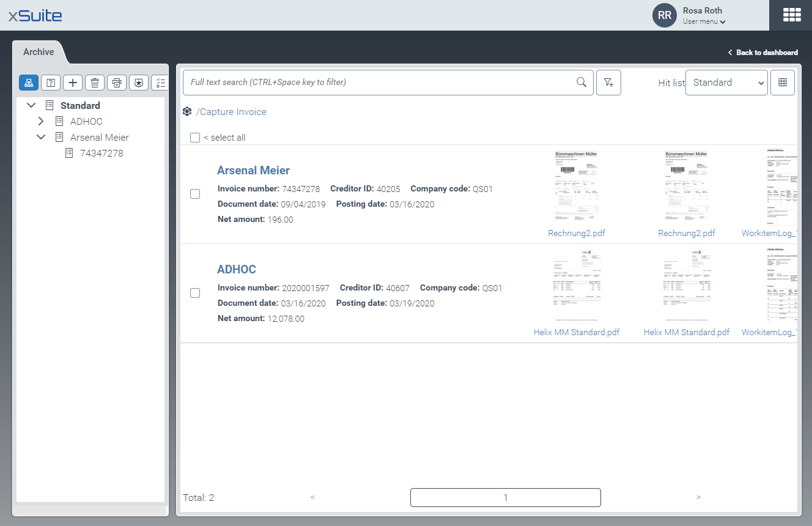This screenshot has height=526, width=812.
Task: Click the Back to dashboard link
Action: [x=763, y=53]
